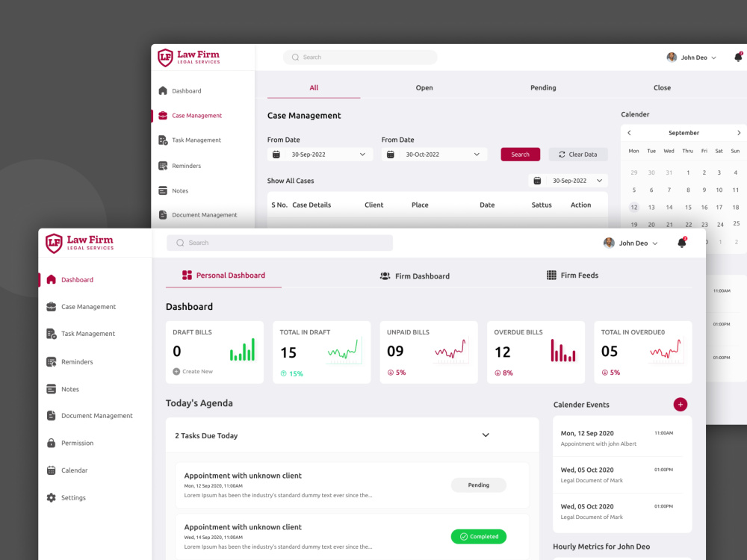747x560 pixels.
Task: Go to next month in Calender
Action: pyautogui.click(x=739, y=133)
